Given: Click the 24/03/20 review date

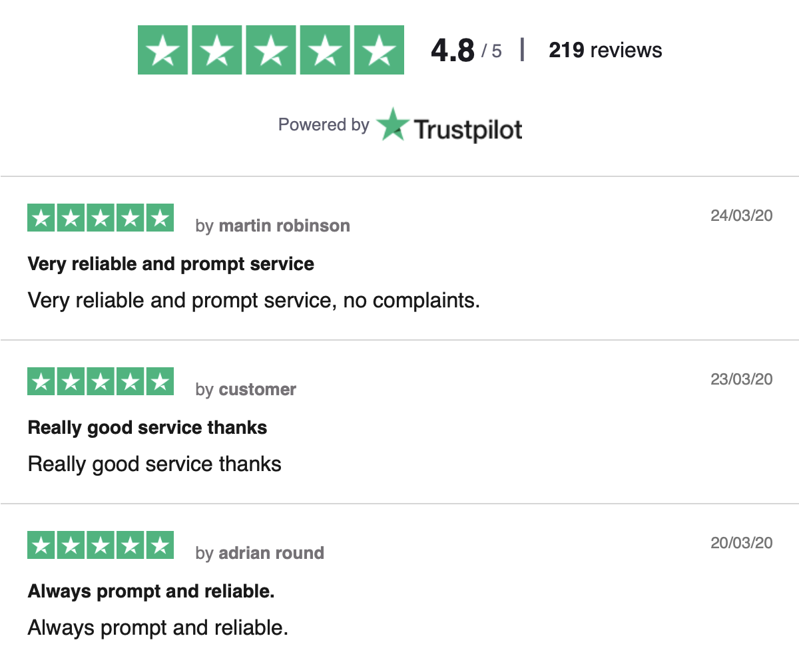Looking at the screenshot, I should click(x=742, y=216).
